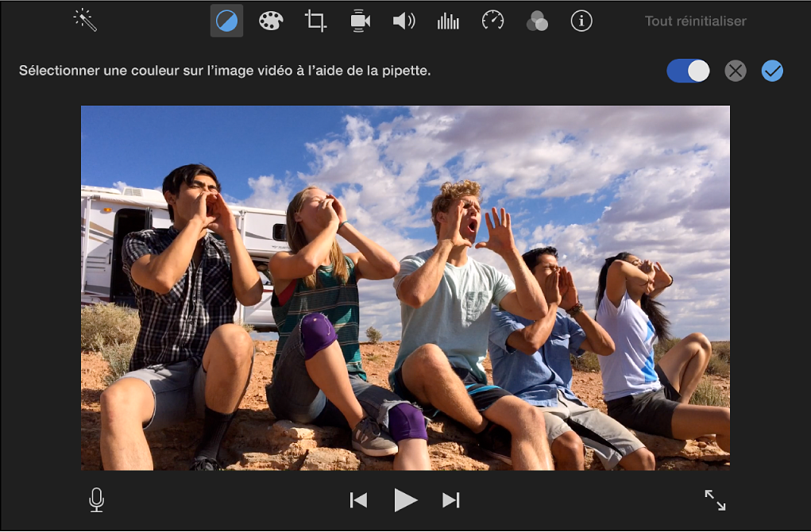Skip to the previous clip
The image size is (811, 532).
pos(359,499)
